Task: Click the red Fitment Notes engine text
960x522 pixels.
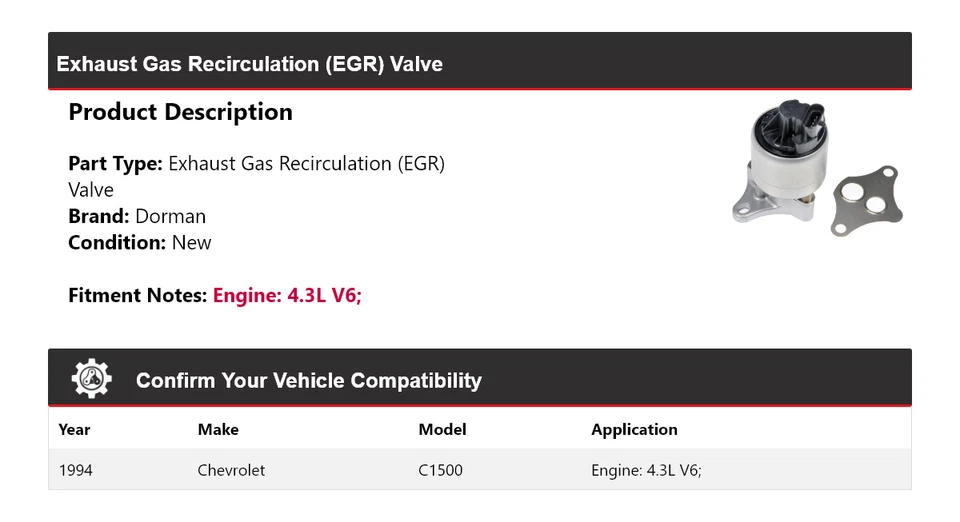Action: point(287,296)
